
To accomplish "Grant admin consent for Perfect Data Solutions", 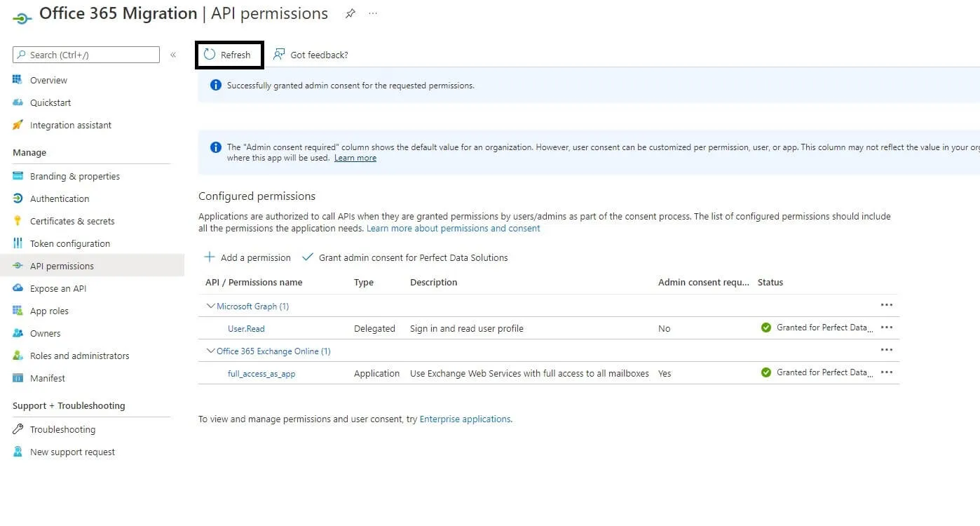I will click(x=404, y=257).
